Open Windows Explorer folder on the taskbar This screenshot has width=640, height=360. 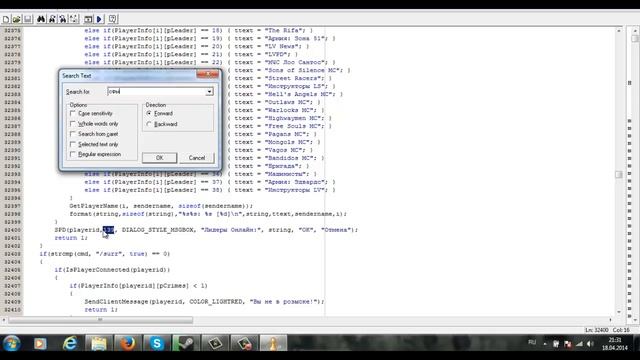click(98, 344)
